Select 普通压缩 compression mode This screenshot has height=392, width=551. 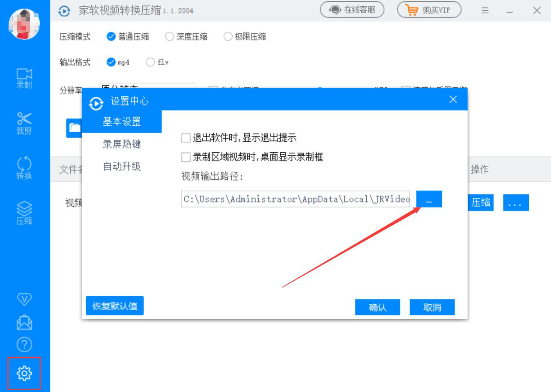coord(128,37)
